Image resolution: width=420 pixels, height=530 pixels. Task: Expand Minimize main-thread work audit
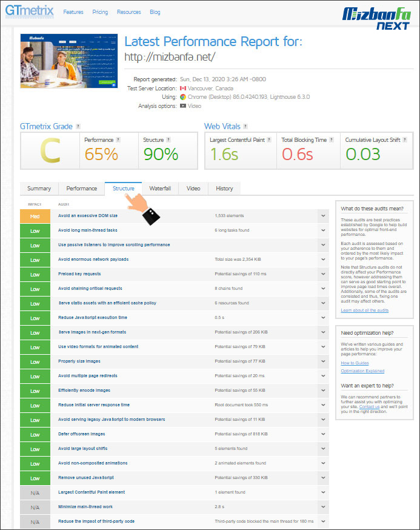click(323, 507)
